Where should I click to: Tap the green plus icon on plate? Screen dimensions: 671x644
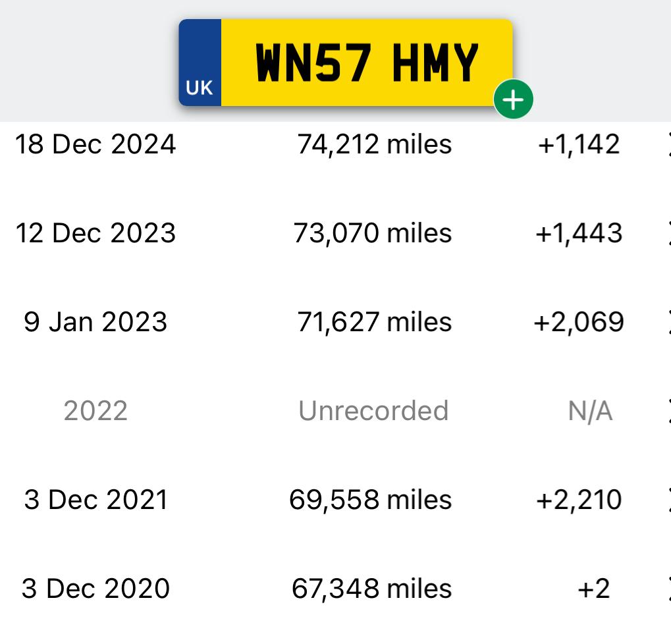click(513, 99)
